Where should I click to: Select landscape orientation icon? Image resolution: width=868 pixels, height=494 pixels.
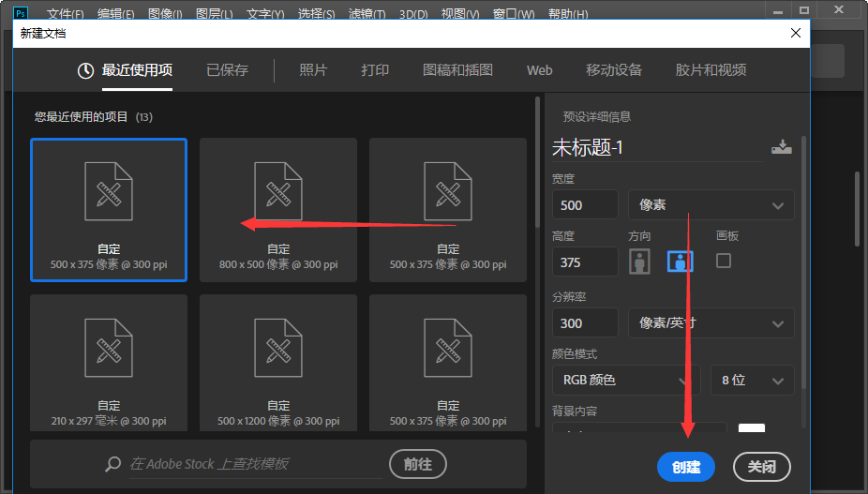pyautogui.click(x=681, y=261)
